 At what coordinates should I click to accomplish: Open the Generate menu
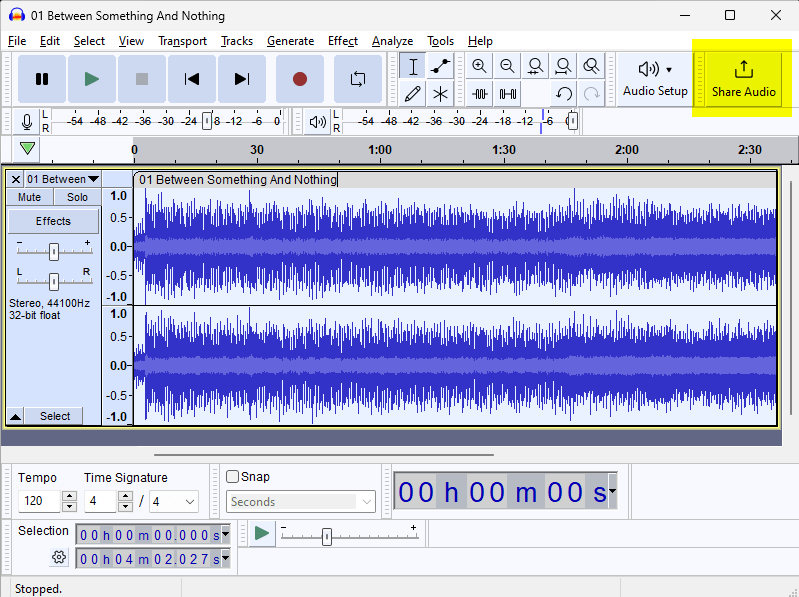click(x=290, y=41)
